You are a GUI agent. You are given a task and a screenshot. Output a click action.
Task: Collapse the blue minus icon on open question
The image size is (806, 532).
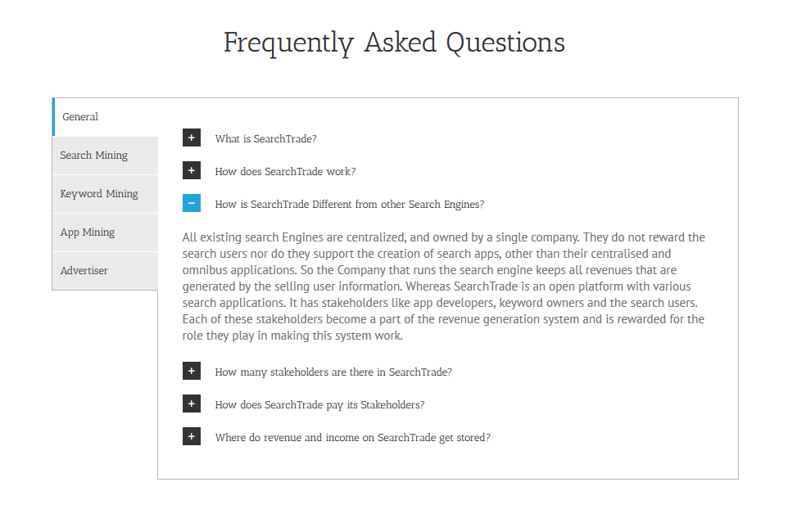(192, 204)
